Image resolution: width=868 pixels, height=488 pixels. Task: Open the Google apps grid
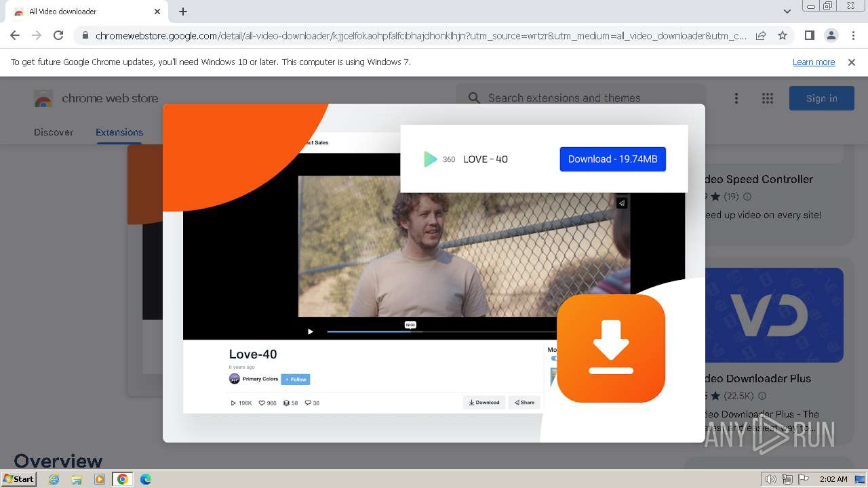coord(768,98)
